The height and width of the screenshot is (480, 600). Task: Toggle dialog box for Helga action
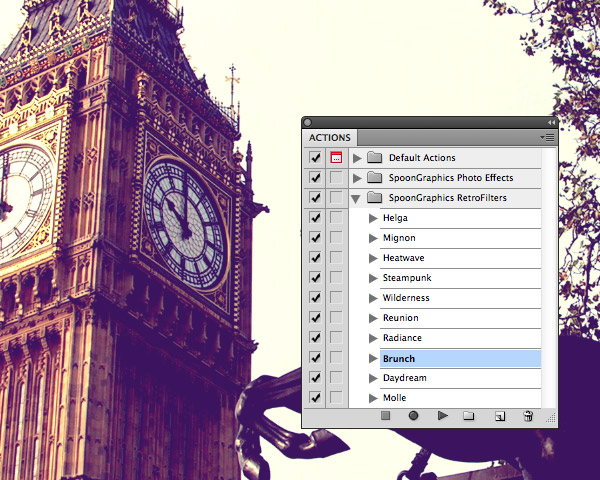pyautogui.click(x=336, y=217)
